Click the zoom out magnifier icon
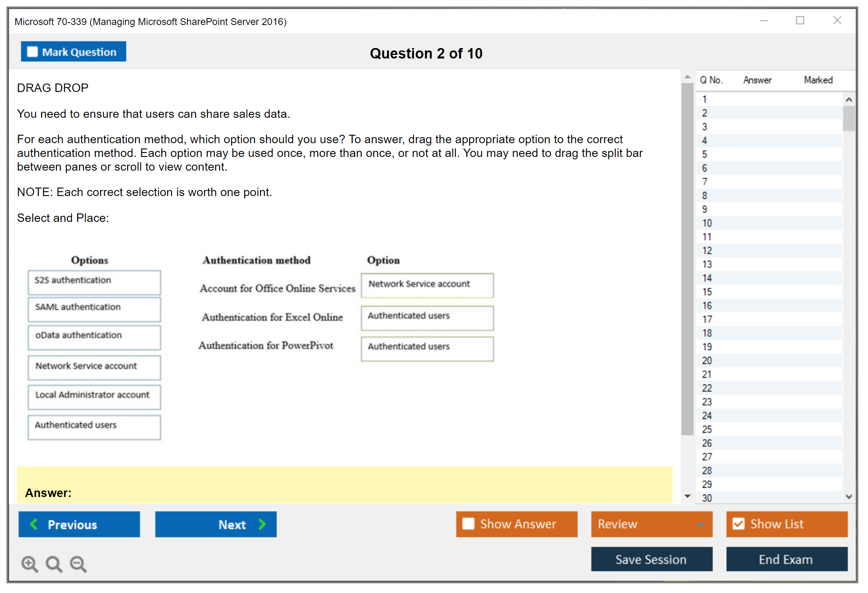 point(78,564)
